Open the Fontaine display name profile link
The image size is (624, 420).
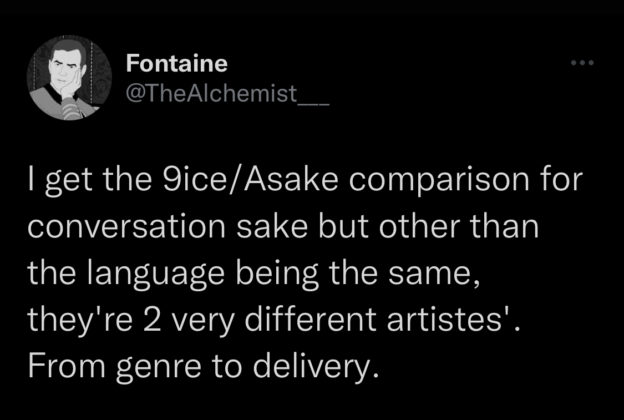click(177, 63)
